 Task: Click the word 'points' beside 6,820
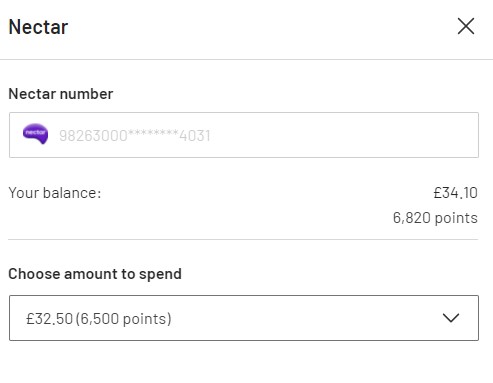point(456,218)
